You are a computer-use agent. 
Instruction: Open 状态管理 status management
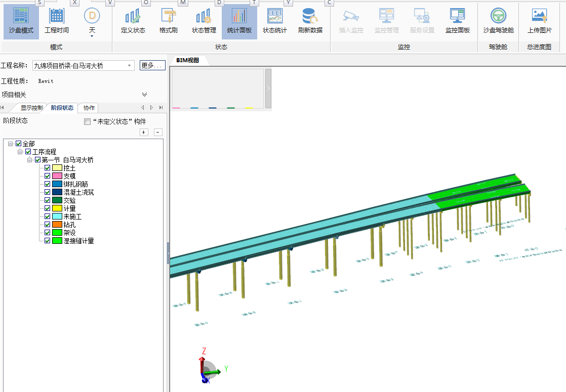[204, 21]
